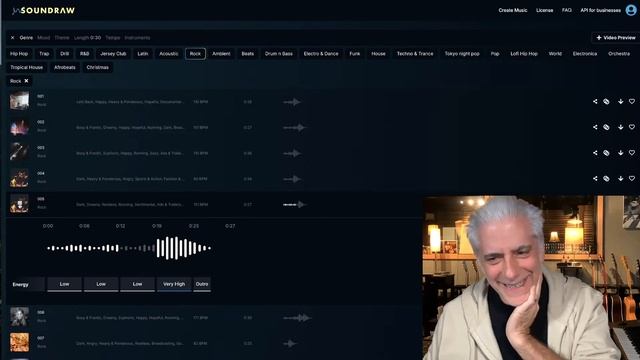Open the Tempo filter tab
640x360 pixels.
[x=113, y=38]
